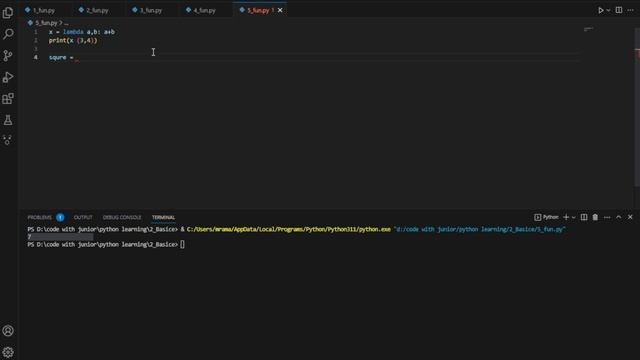This screenshot has width=640, height=360.
Task: Switch to the 1_fun.py tab
Action: click(44, 10)
